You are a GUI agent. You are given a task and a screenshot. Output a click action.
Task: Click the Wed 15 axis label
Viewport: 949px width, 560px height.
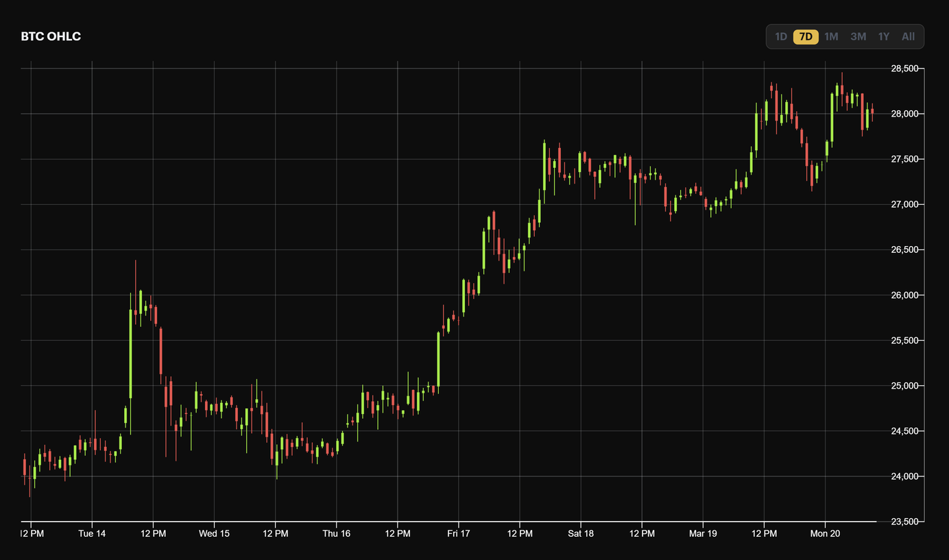[214, 533]
